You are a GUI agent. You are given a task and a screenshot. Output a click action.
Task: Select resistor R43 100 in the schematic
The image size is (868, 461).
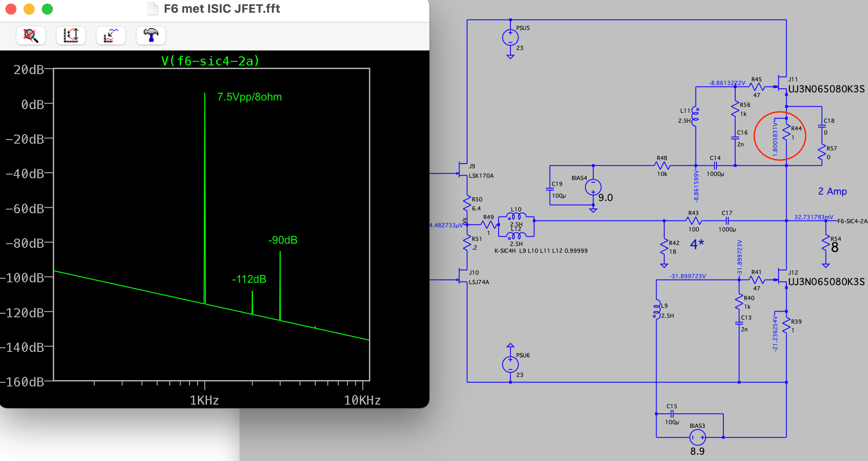point(693,221)
